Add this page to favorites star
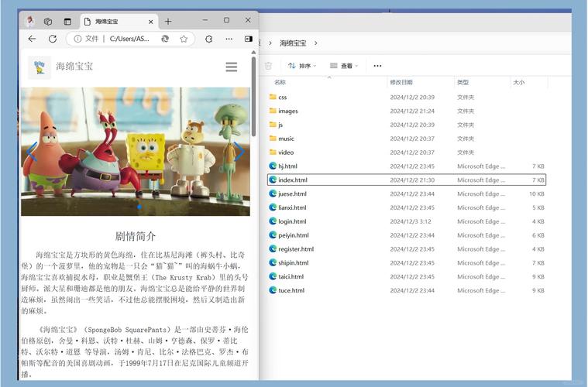 click(184, 39)
